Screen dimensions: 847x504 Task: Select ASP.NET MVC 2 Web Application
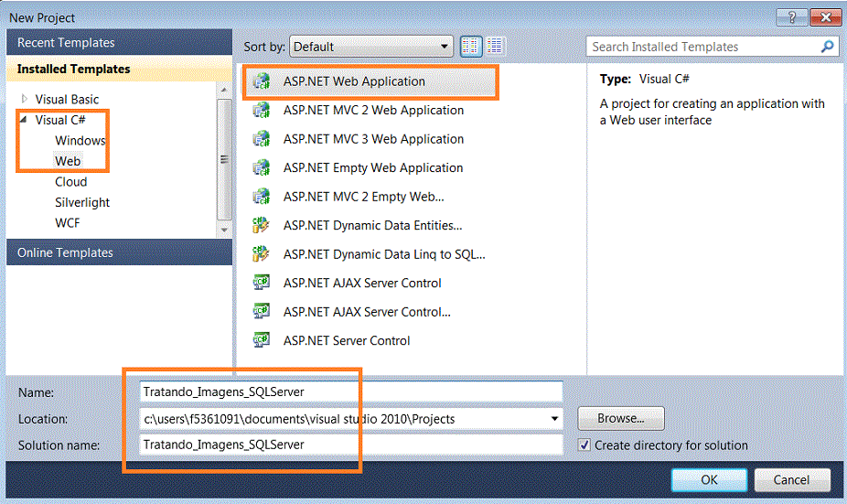(372, 110)
